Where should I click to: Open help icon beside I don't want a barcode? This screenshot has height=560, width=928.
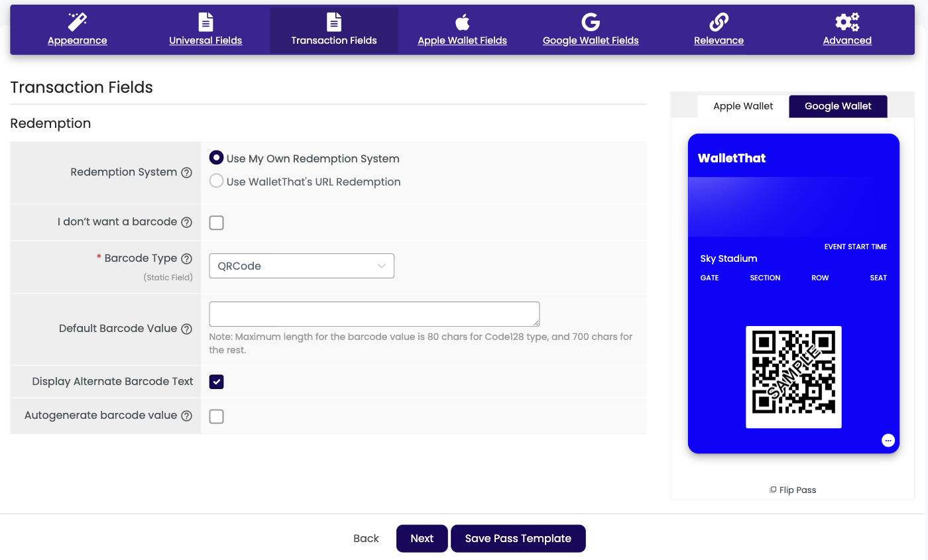click(x=187, y=222)
